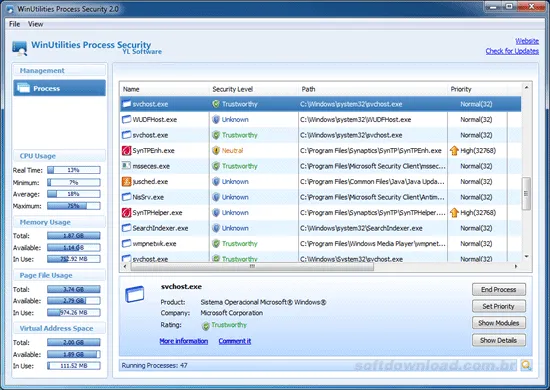Click the green Trustworthy shield for msseces.exe
Viewport: 550px width, 390px height.
click(x=216, y=166)
